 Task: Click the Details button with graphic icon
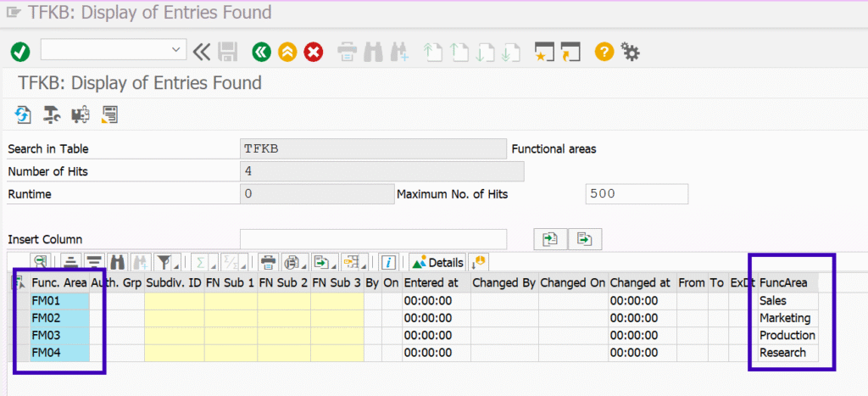(437, 262)
